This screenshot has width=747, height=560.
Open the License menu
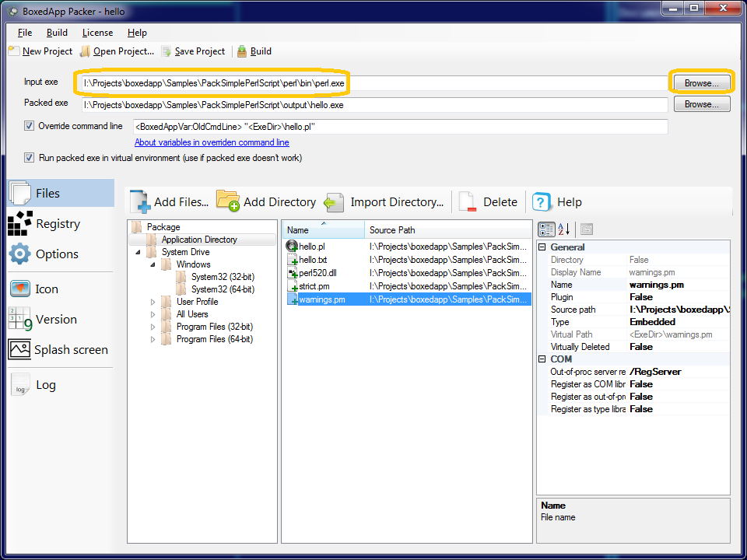click(x=97, y=33)
